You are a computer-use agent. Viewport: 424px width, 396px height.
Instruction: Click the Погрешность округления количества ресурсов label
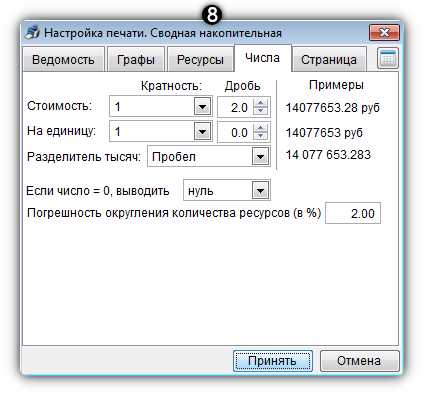pos(174,213)
